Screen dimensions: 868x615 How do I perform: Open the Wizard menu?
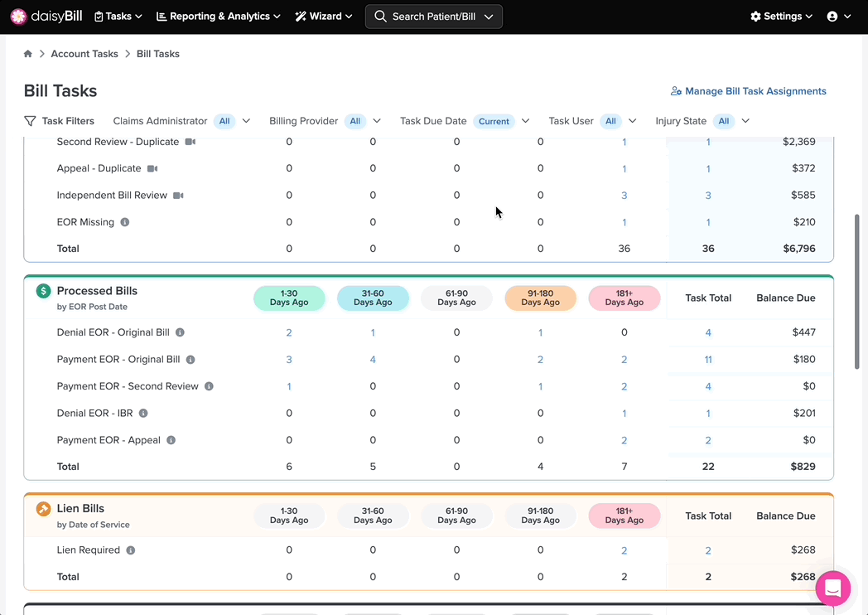pyautogui.click(x=324, y=17)
